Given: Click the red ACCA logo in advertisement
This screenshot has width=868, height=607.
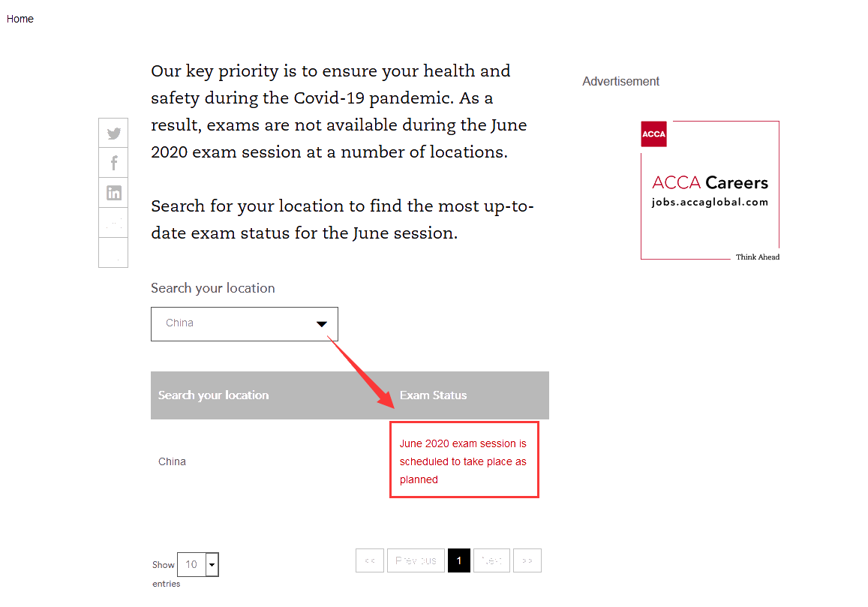Looking at the screenshot, I should point(653,134).
